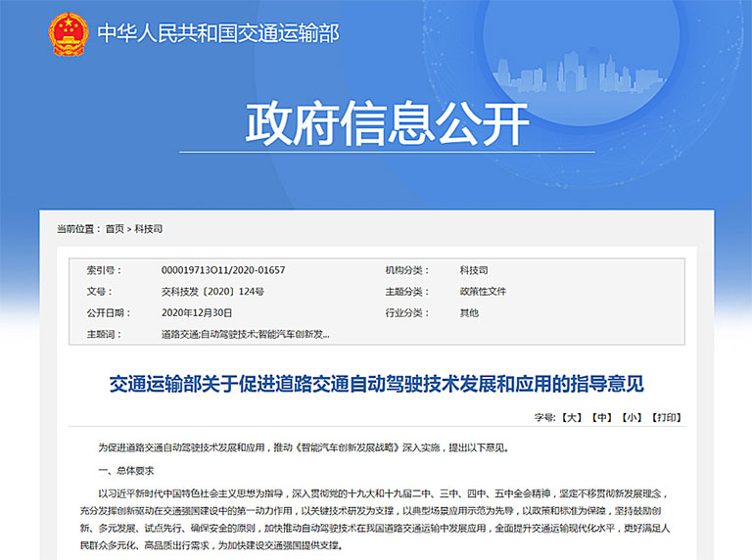Open the 中华人民共和国交通运输部 site title

coord(218,33)
